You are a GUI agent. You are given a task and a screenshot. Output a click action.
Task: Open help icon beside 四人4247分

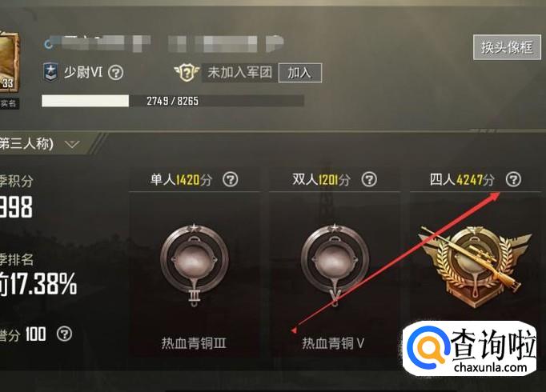(513, 179)
